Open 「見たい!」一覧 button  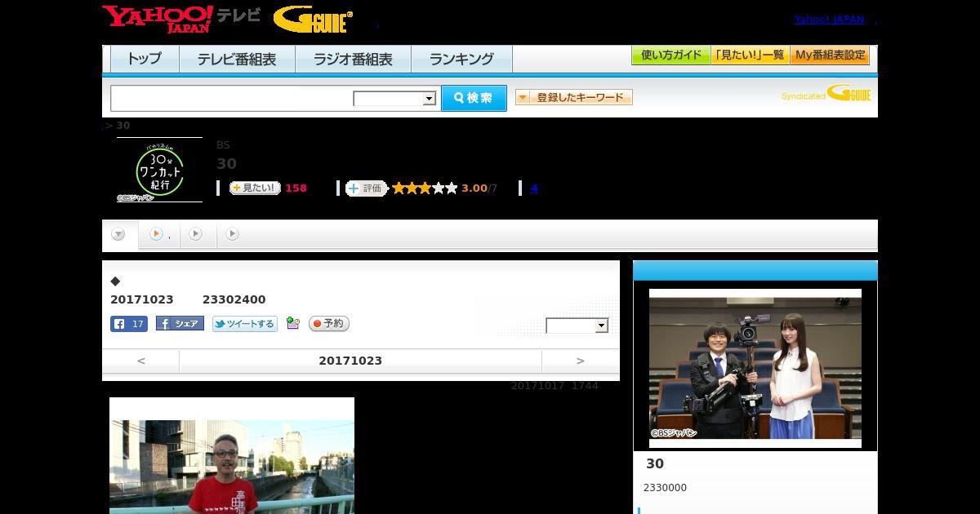point(750,55)
